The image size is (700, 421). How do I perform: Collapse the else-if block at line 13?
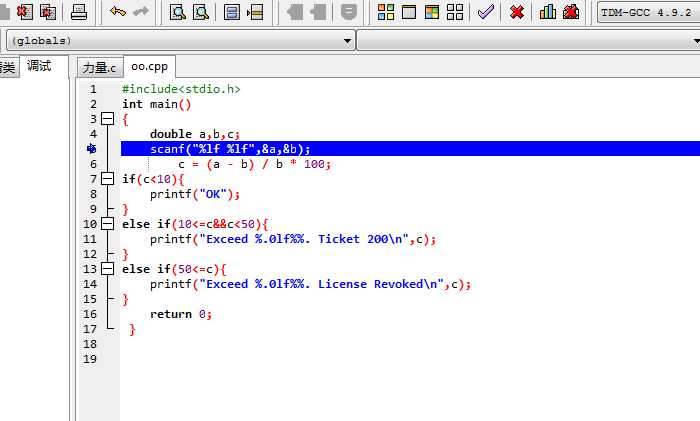(x=107, y=269)
